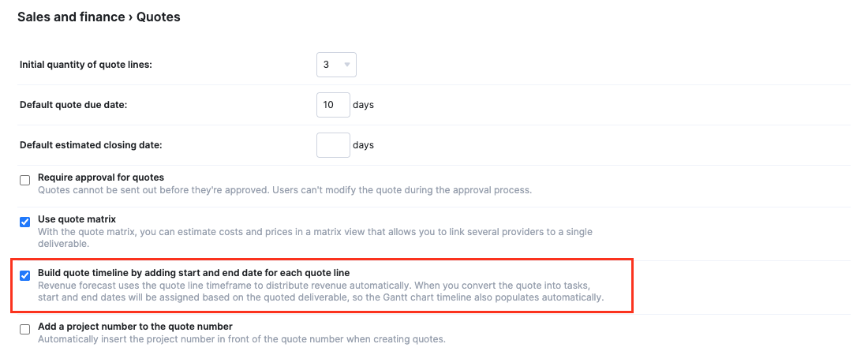868x355 pixels.
Task: Click the Use quote matrix label
Action: point(77,219)
